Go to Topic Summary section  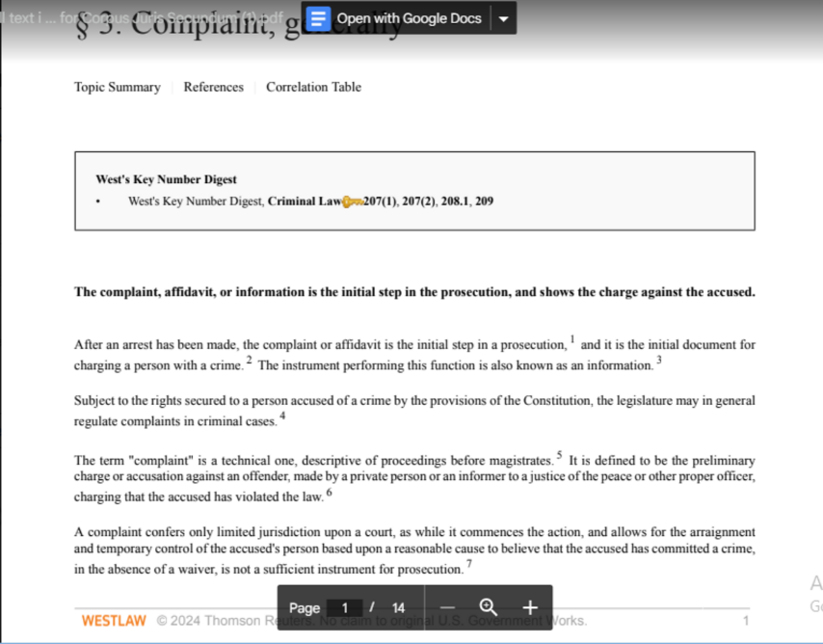[117, 87]
